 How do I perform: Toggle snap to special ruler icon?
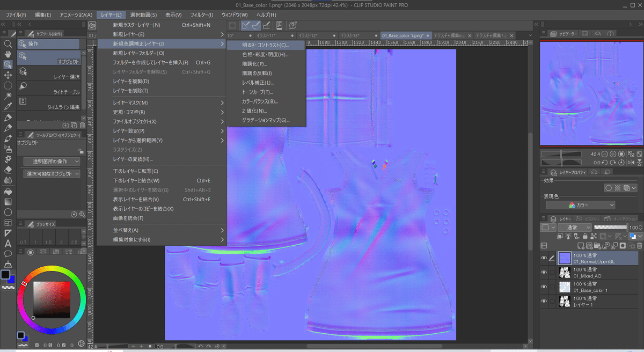(257, 25)
